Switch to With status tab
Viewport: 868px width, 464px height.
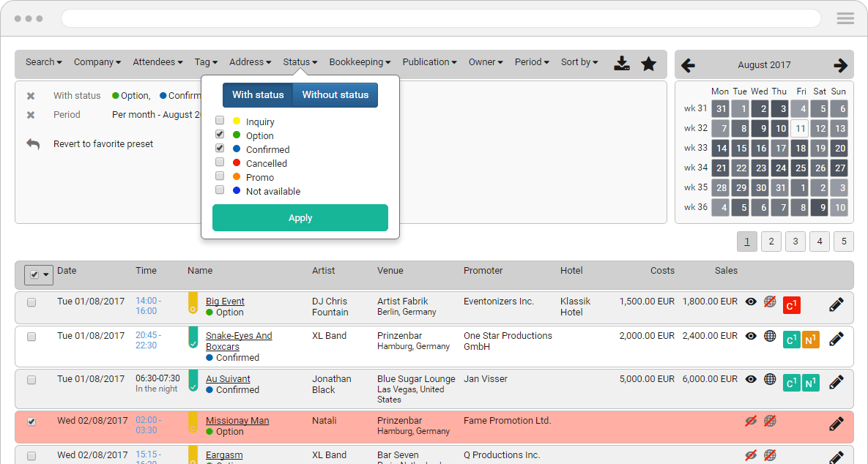[x=258, y=95]
